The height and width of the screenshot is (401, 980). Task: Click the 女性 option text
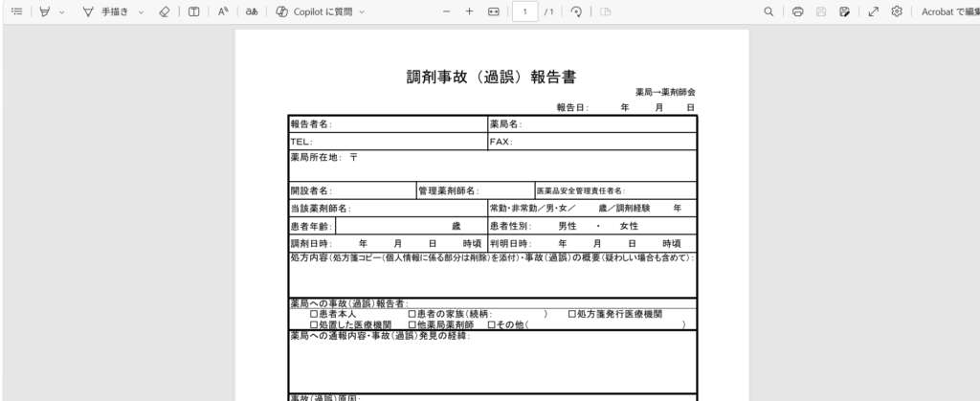(x=629, y=226)
